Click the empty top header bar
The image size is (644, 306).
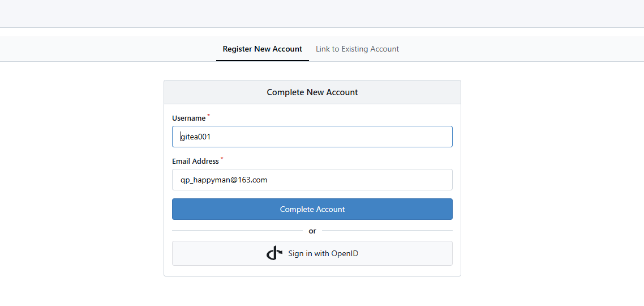tap(321, 14)
